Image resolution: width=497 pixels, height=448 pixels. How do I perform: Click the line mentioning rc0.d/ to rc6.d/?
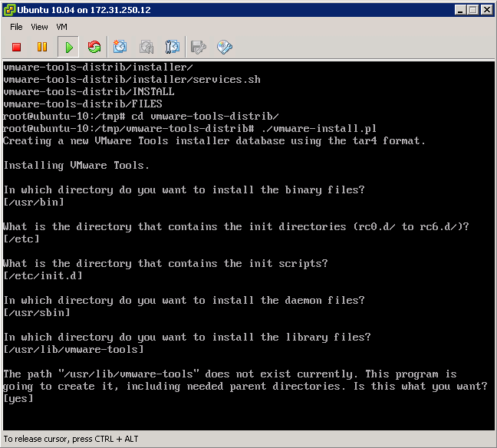pyautogui.click(x=236, y=227)
